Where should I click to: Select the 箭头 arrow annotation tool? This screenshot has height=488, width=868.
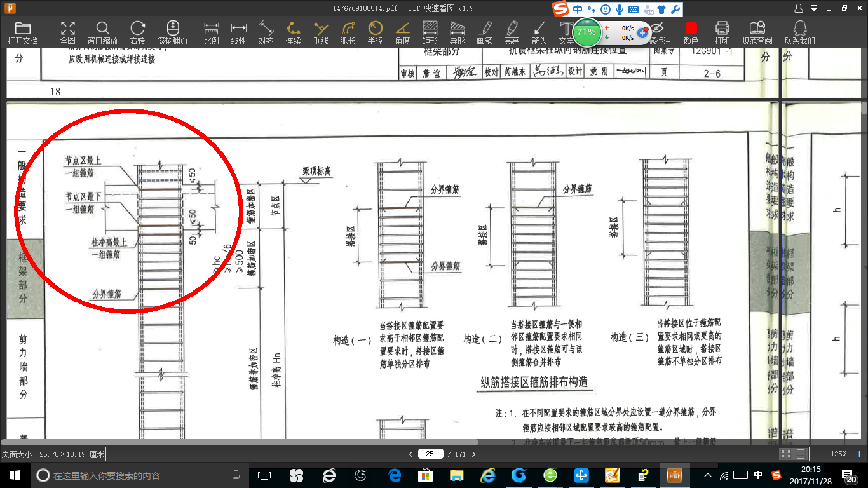click(539, 32)
